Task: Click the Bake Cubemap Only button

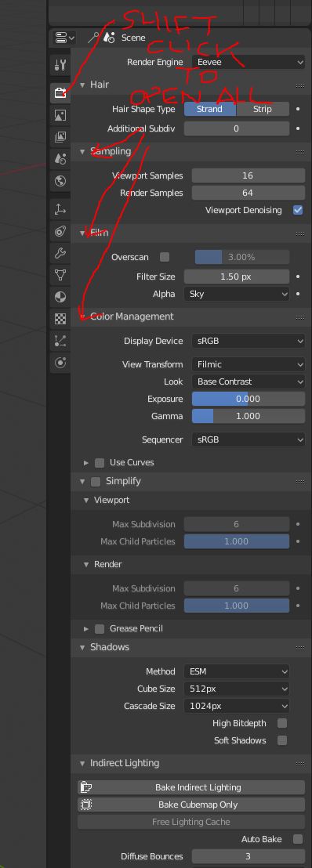Action: pos(191,805)
